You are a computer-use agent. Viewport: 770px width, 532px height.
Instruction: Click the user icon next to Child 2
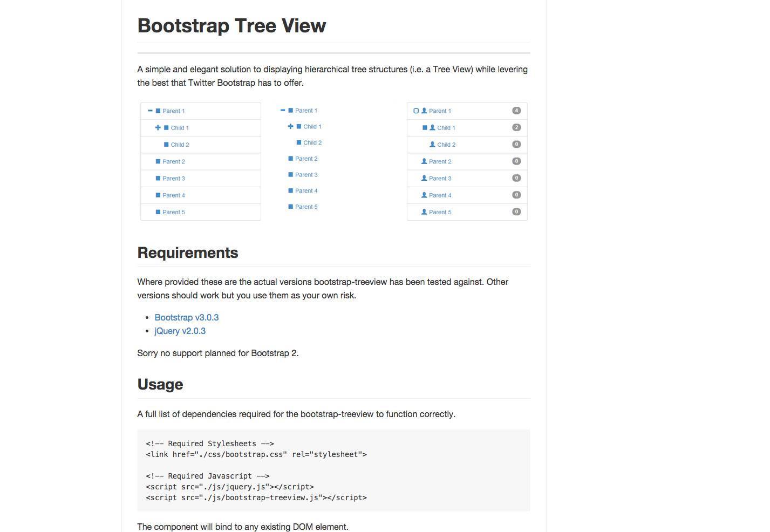click(x=432, y=145)
